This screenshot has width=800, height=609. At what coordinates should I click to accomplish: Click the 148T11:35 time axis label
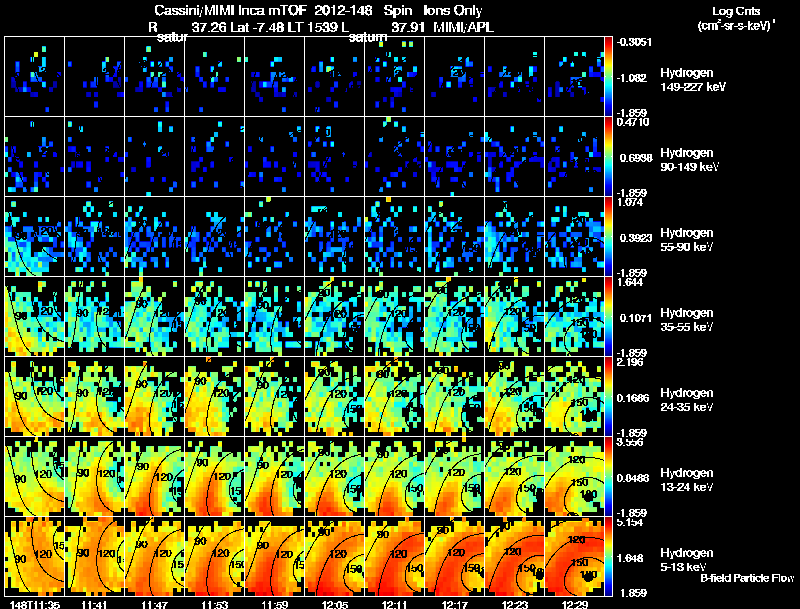pyautogui.click(x=34, y=604)
